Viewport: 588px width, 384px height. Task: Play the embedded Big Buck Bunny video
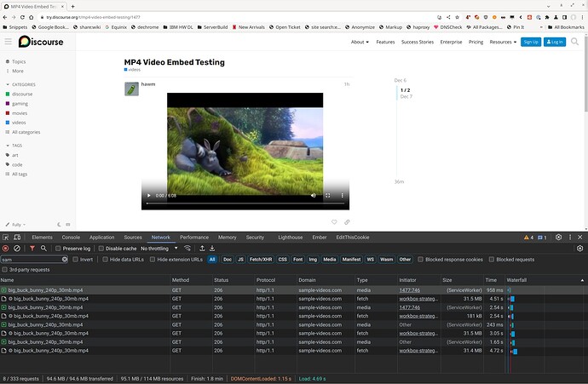[149, 196]
